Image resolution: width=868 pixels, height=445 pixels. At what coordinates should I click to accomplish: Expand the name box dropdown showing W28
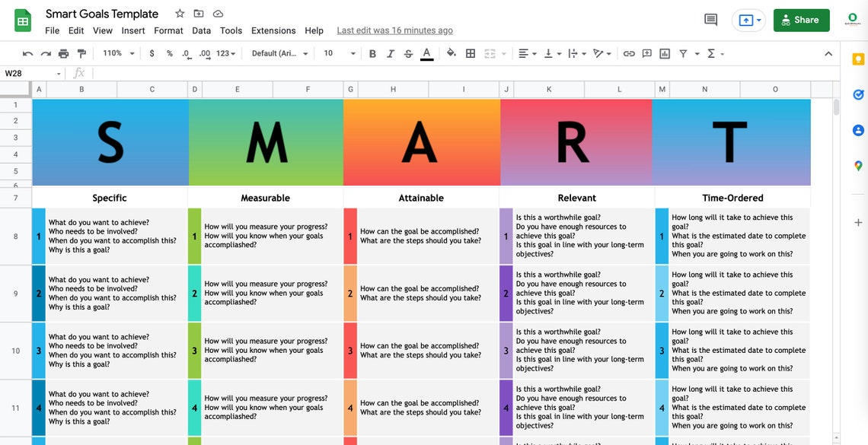point(59,73)
